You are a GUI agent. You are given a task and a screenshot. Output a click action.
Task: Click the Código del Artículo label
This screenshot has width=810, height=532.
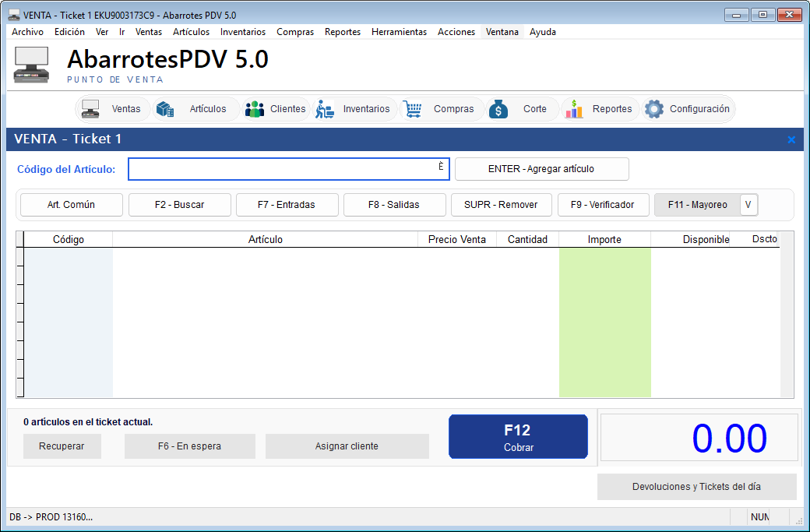66,169
